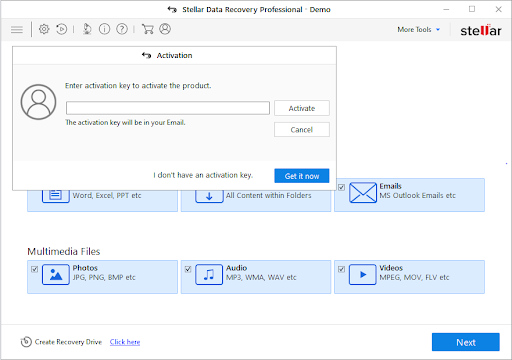Viewport: 512px width, 360px height.
Task: Click the resume recovery icon
Action: click(61, 29)
